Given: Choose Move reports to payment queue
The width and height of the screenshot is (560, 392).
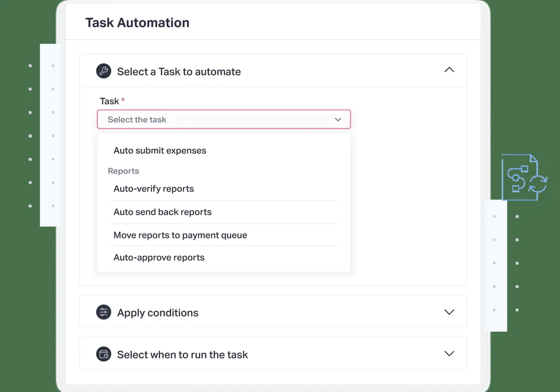Looking at the screenshot, I should coord(180,235).
